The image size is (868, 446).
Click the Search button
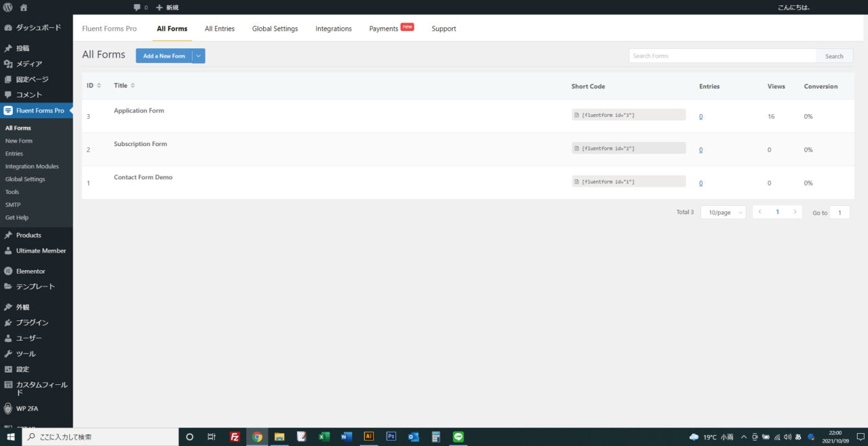pos(834,56)
